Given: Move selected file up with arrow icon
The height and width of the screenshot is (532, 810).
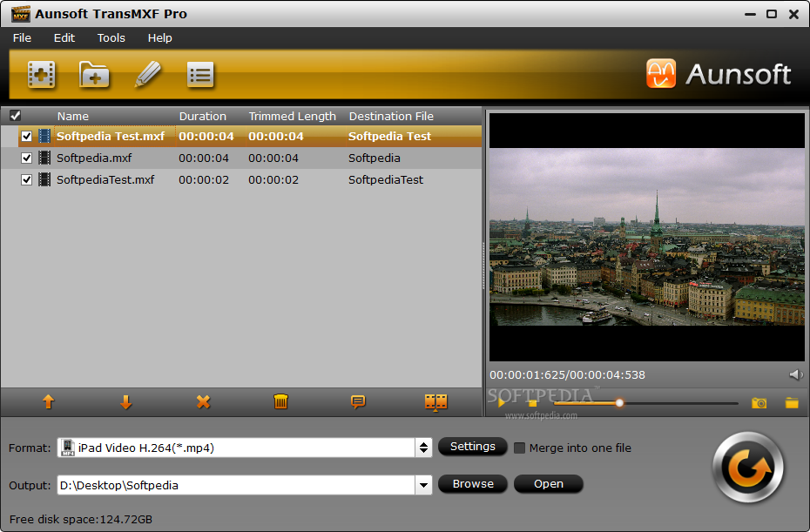Looking at the screenshot, I should coord(49,402).
